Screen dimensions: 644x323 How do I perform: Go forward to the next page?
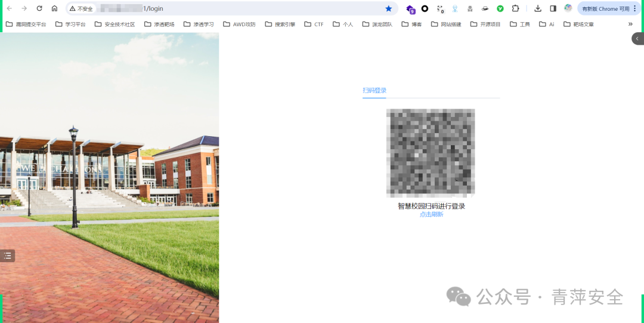[24, 8]
